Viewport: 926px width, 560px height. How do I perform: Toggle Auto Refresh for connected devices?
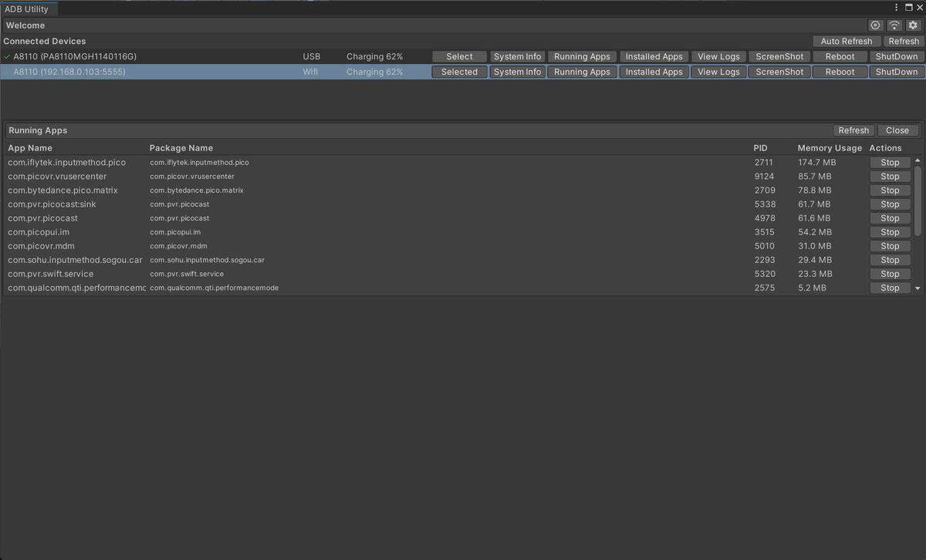[x=847, y=41]
